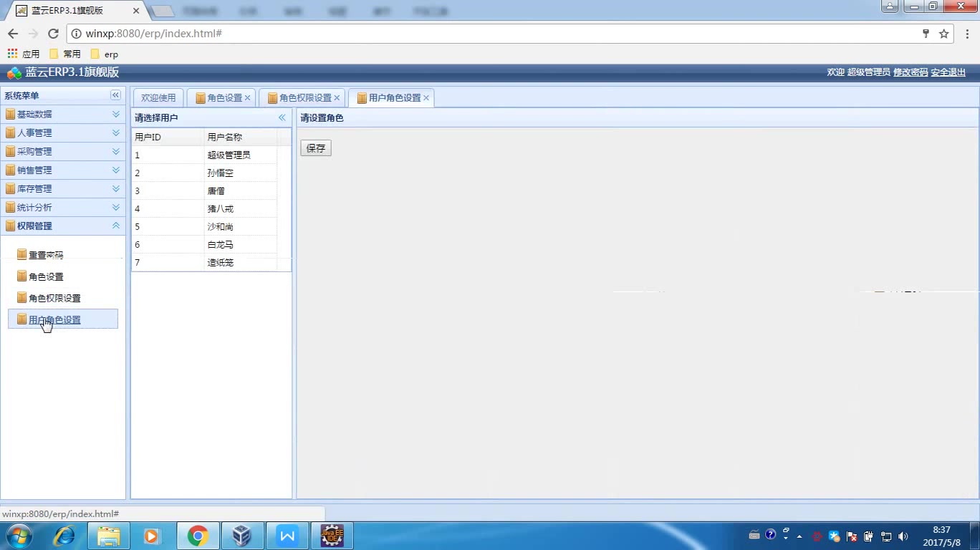Expand the 库存管理 menu section
This screenshot has width=980, height=550.
(x=63, y=188)
